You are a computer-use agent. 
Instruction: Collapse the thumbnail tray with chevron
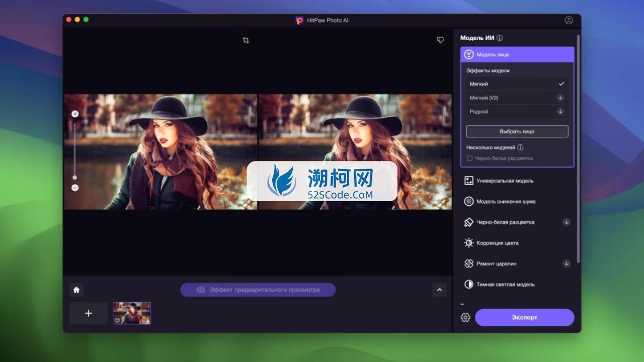pyautogui.click(x=439, y=290)
